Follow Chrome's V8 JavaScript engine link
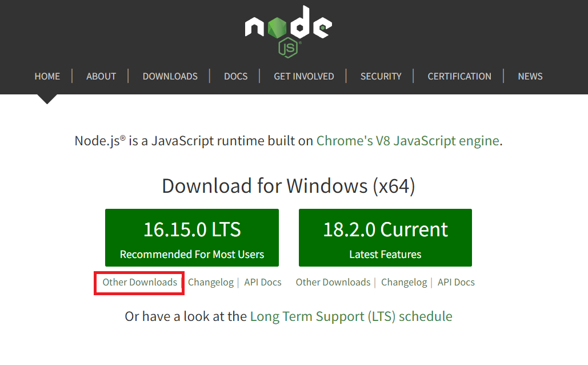 407,141
